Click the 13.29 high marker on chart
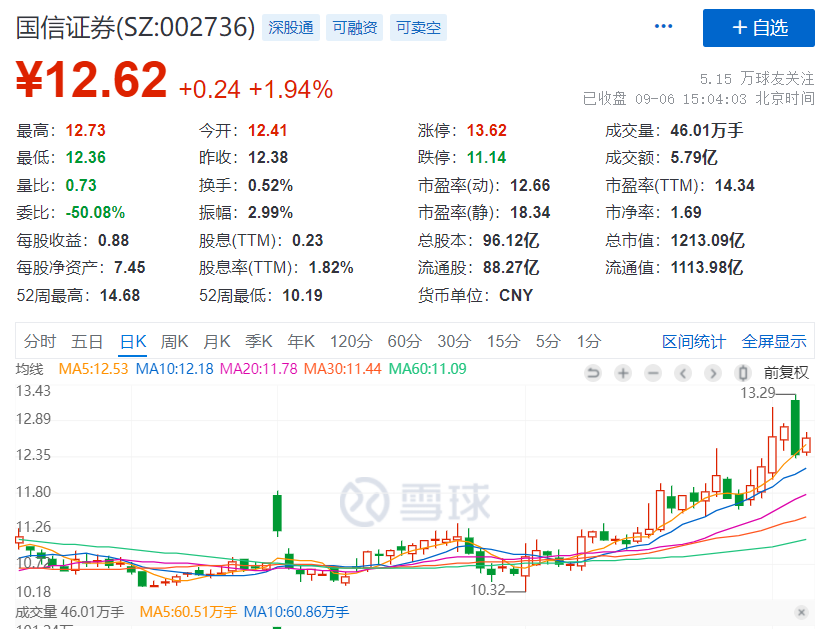The height and width of the screenshot is (629, 834). (758, 393)
